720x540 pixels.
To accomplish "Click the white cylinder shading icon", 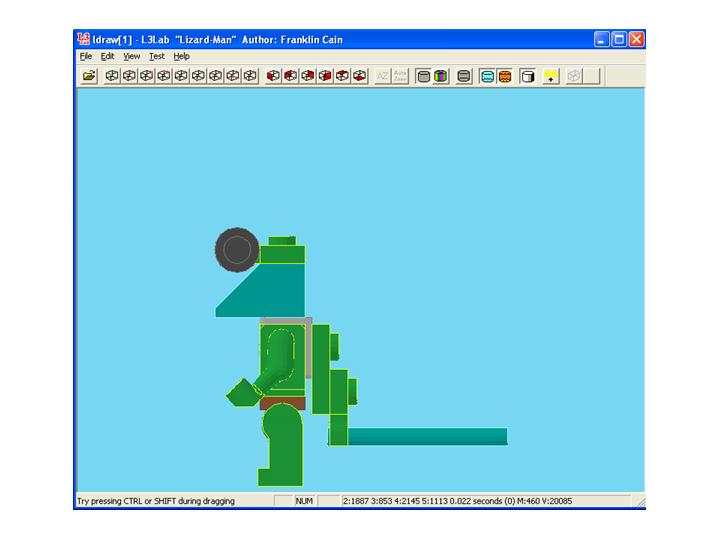I will point(527,76).
